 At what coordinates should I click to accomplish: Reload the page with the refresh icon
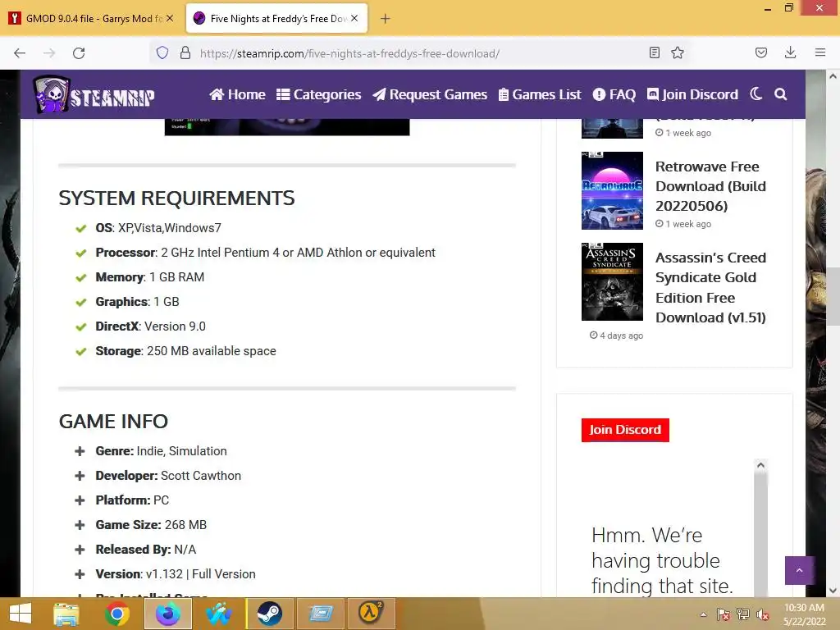click(79, 53)
